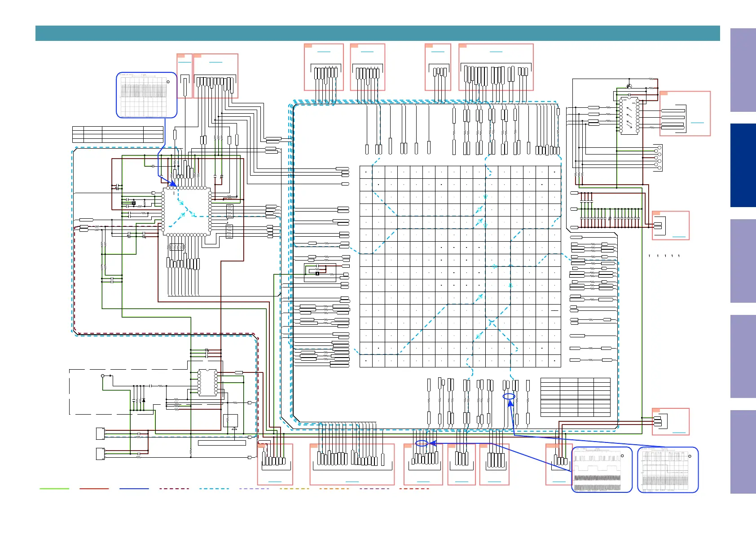Image resolution: width=756 pixels, height=535 pixels.
Task: Select the second-from-bottom lavender side tab
Action: [743, 356]
